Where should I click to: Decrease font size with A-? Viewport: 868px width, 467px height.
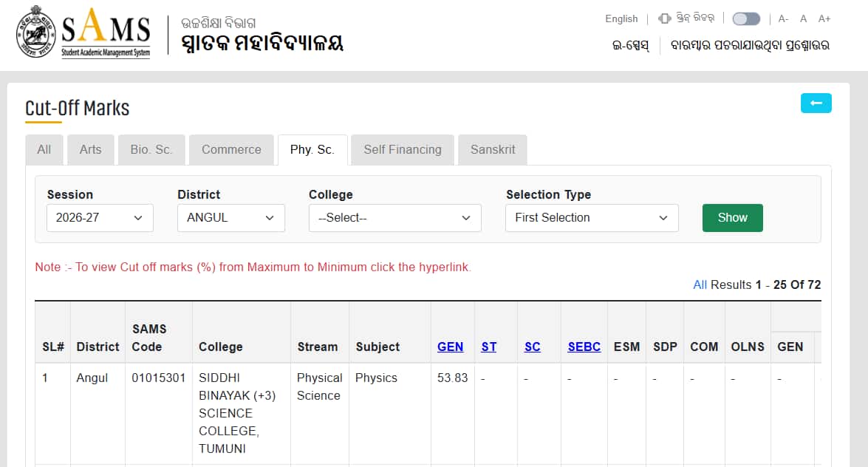pos(783,18)
